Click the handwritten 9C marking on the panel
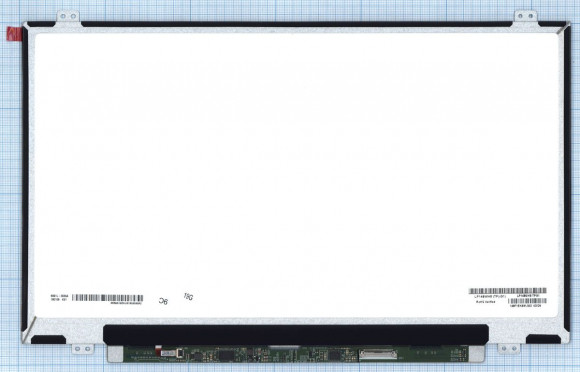The image size is (580, 372). pyautogui.click(x=163, y=301)
